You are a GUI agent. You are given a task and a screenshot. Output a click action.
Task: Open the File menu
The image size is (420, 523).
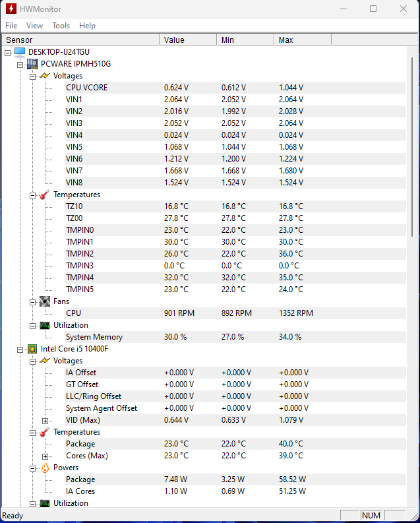click(11, 26)
